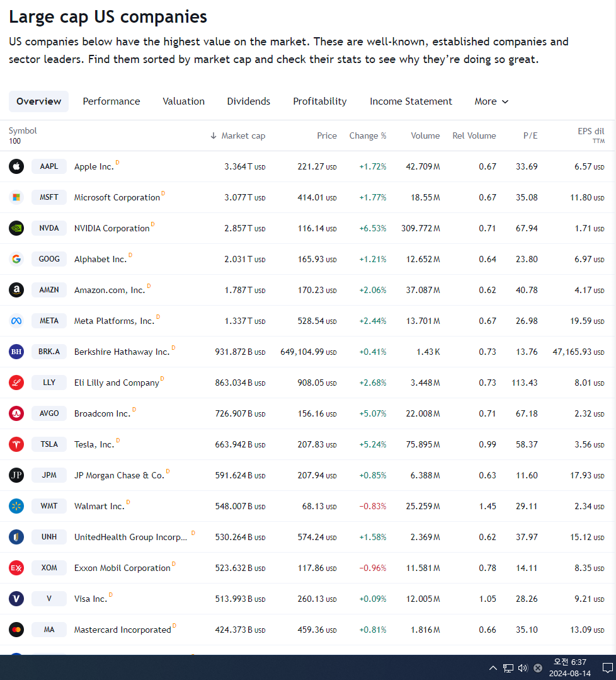Click the NVDA ticker badge

coord(49,228)
